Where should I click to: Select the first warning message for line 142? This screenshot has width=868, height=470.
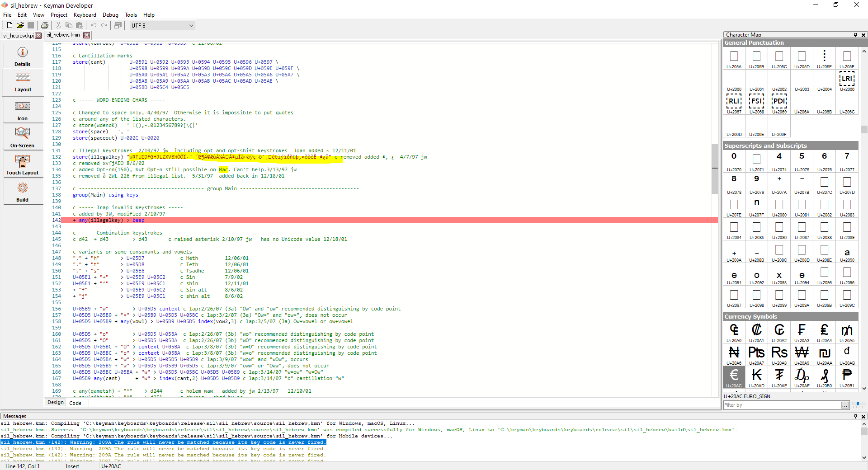point(163,442)
